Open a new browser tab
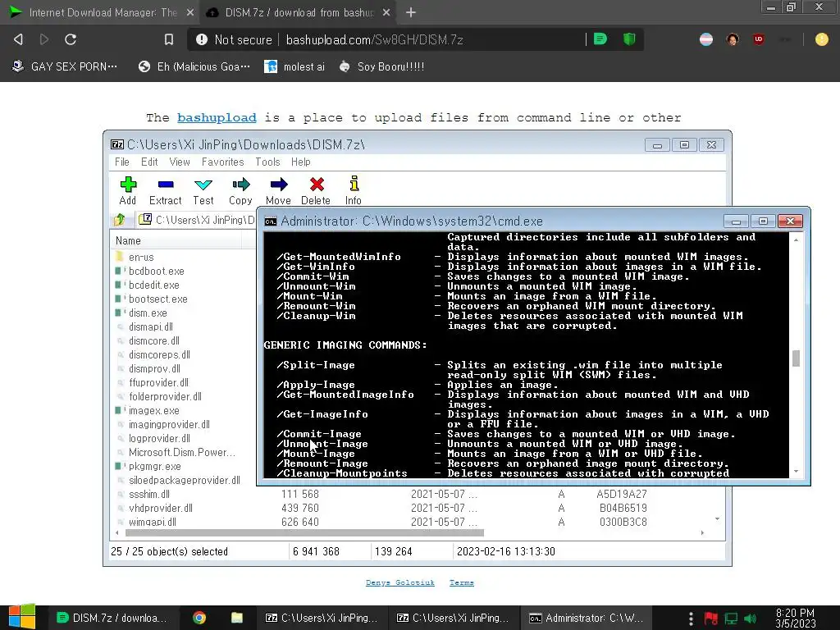The height and width of the screenshot is (630, 840). click(411, 12)
